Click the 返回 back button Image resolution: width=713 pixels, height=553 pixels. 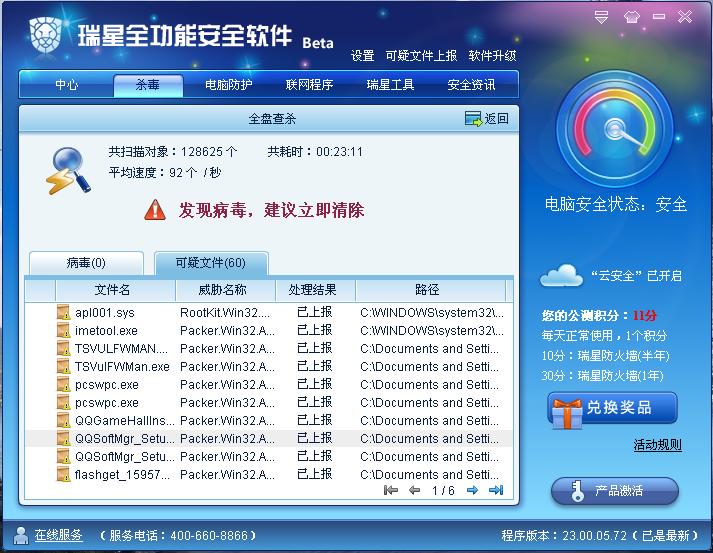coord(487,119)
